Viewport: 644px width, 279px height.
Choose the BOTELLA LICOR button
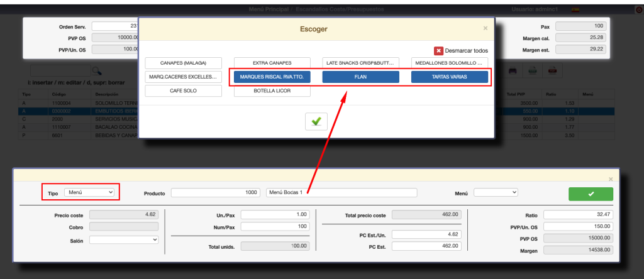click(274, 90)
